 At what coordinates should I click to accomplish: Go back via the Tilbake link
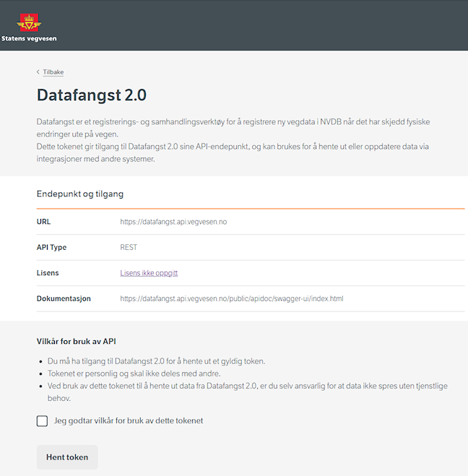53,72
